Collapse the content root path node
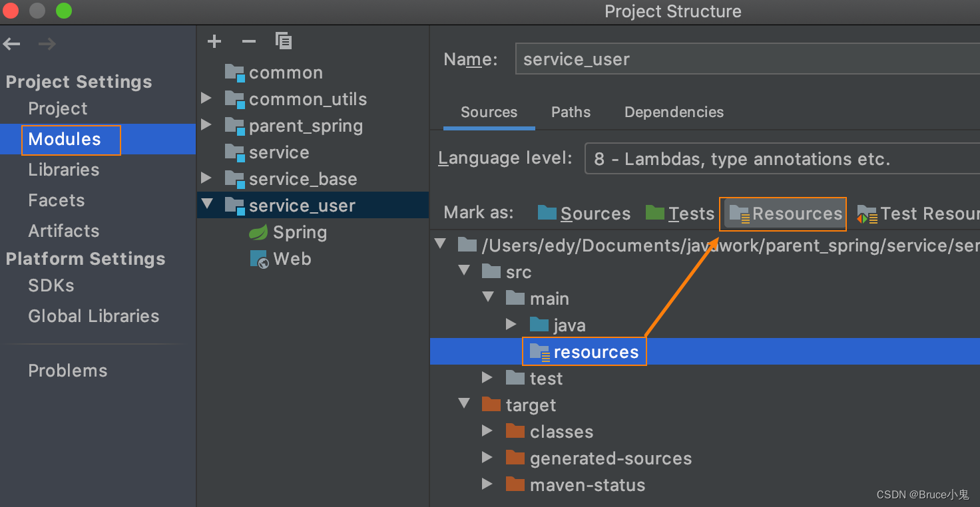 tap(440, 244)
